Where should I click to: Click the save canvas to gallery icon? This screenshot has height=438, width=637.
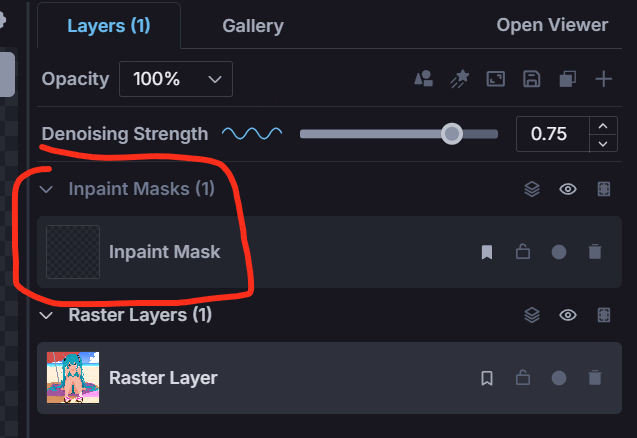pos(531,79)
